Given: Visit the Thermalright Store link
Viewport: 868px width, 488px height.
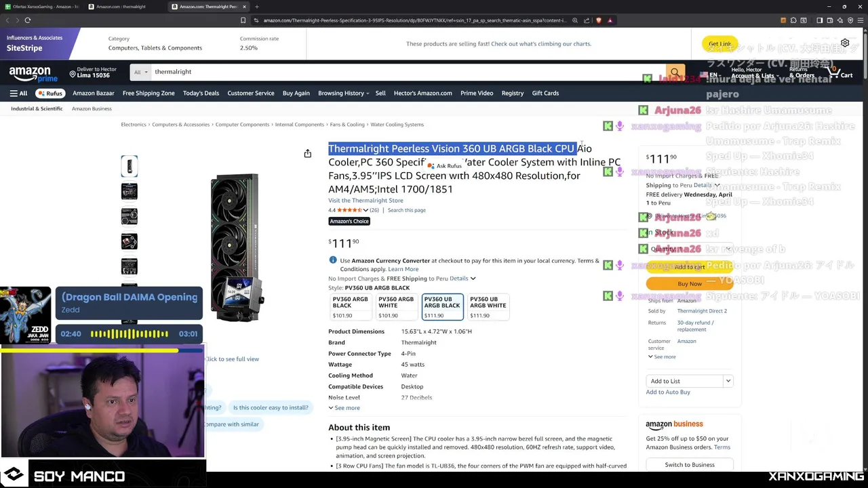Looking at the screenshot, I should (366, 201).
